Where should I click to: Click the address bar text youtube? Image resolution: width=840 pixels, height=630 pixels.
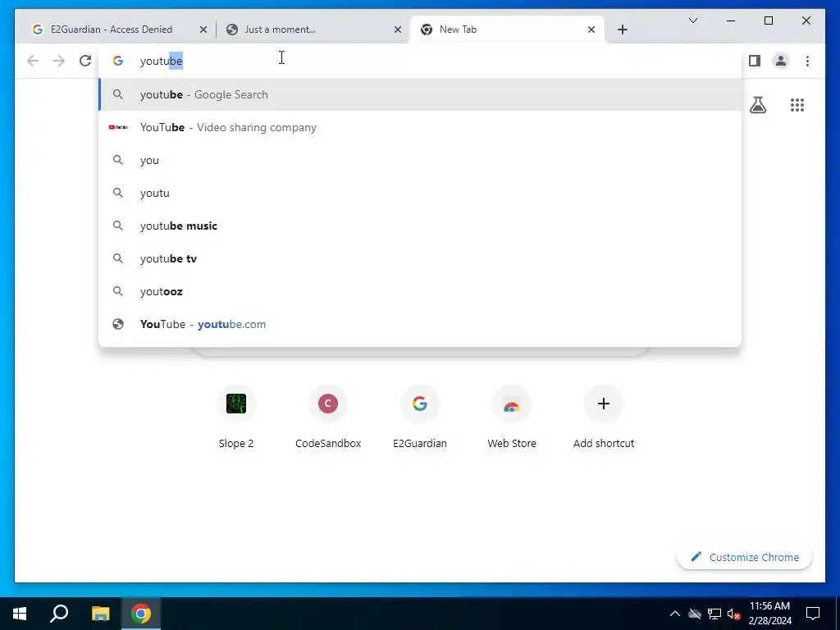click(161, 61)
